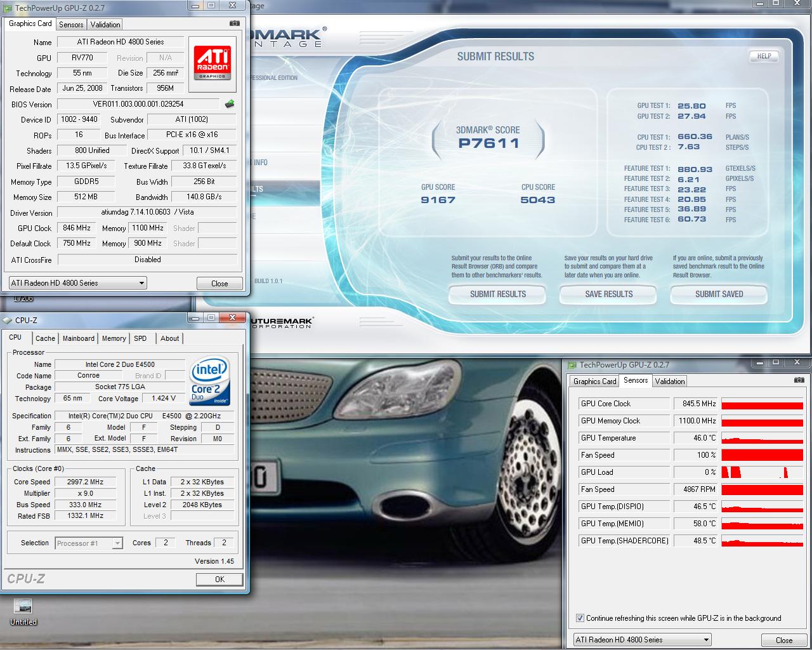This screenshot has height=650, width=812.
Task: Click the GPU Load sensor graph
Action: [763, 472]
